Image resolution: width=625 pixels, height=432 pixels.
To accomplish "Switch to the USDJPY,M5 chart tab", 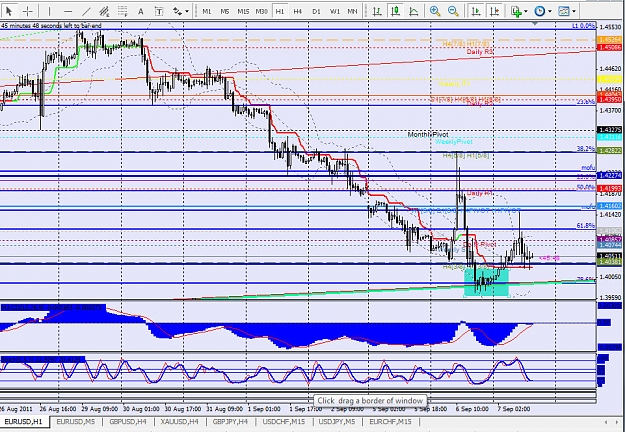I will (337, 422).
